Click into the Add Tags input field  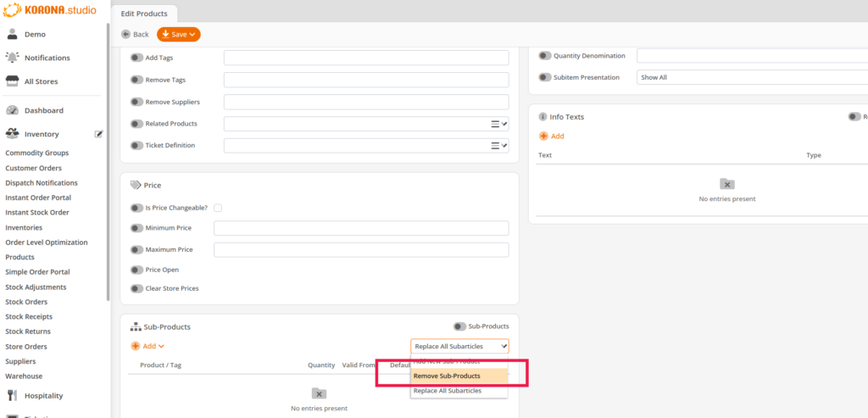[x=366, y=58]
